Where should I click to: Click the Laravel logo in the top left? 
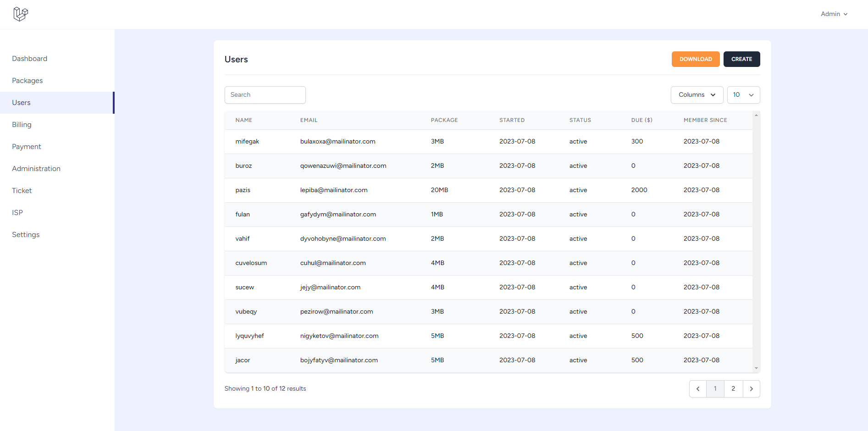pyautogui.click(x=21, y=14)
